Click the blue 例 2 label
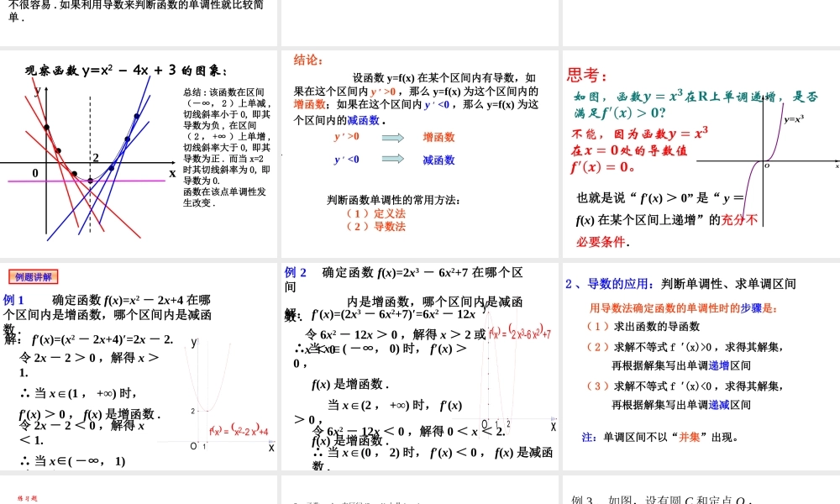Screen dimensions: 840x504 click(x=295, y=272)
